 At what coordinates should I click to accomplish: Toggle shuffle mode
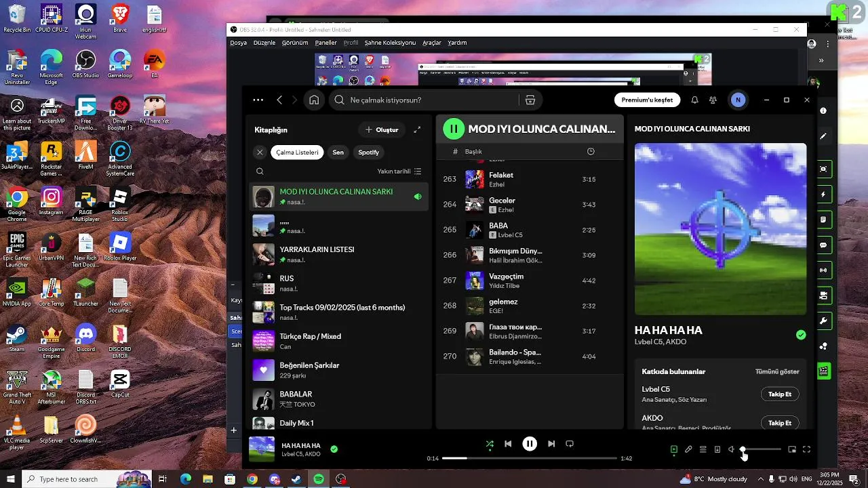490,444
